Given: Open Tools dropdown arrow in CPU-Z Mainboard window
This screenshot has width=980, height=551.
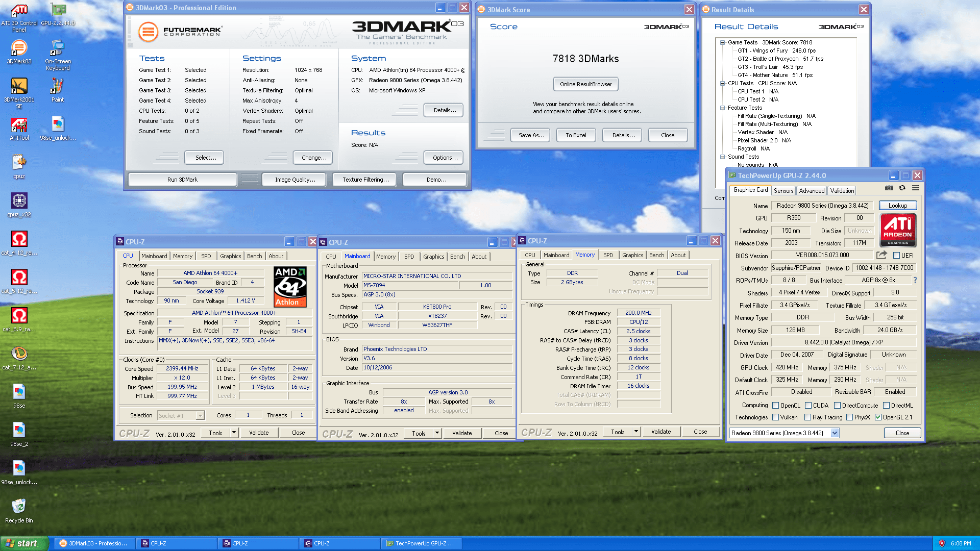Looking at the screenshot, I should point(437,433).
